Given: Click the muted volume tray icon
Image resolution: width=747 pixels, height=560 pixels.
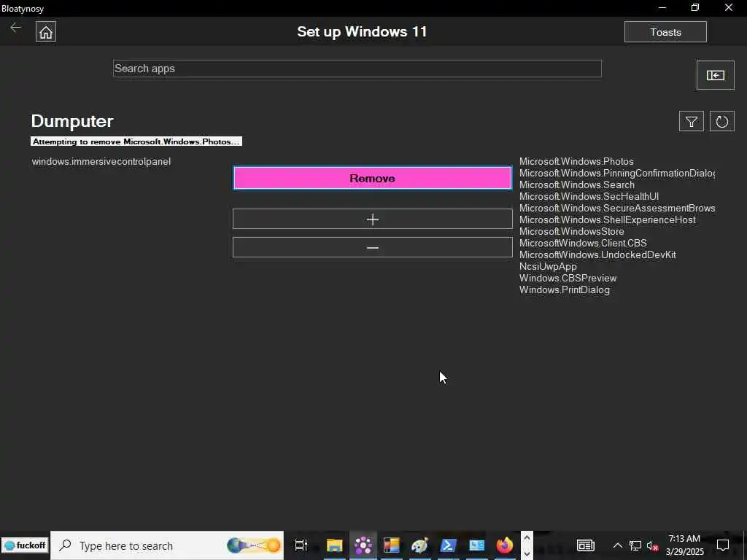Looking at the screenshot, I should [x=652, y=545].
